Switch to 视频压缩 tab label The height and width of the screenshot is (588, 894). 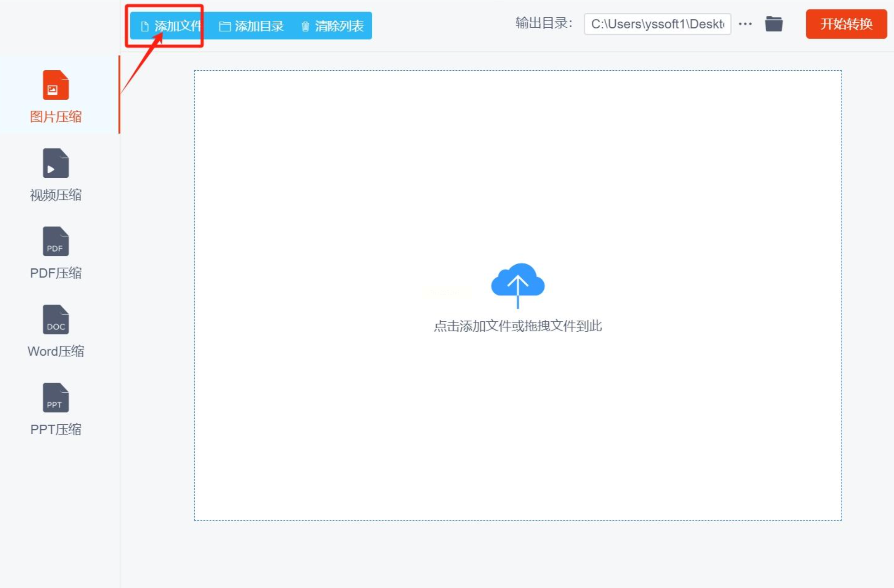(x=55, y=195)
